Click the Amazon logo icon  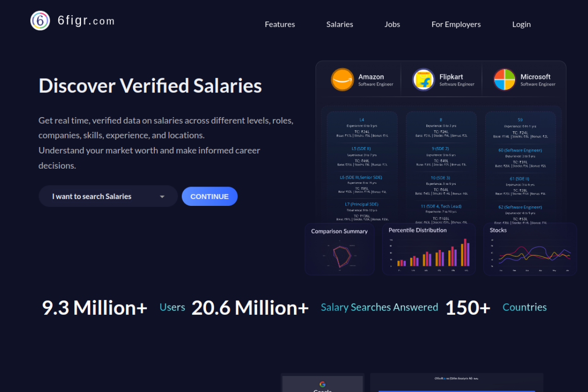342,80
